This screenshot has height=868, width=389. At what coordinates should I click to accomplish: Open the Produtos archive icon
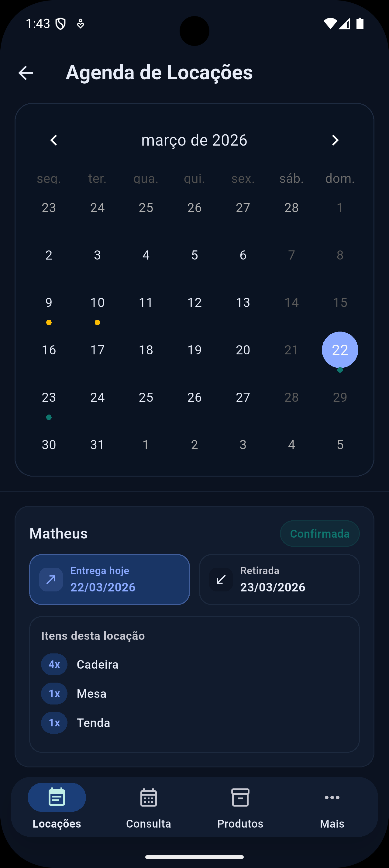point(240,797)
